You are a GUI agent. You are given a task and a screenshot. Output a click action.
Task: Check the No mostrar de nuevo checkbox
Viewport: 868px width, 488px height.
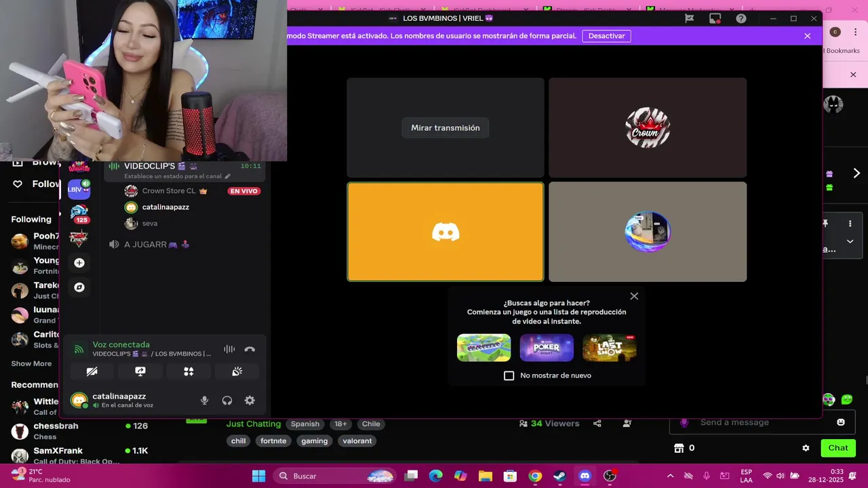509,375
